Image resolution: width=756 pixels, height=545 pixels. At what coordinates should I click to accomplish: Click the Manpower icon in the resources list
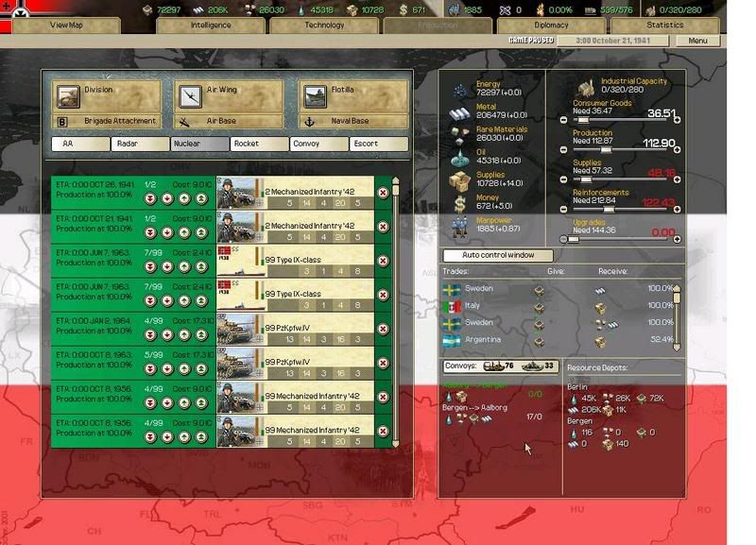(x=460, y=224)
